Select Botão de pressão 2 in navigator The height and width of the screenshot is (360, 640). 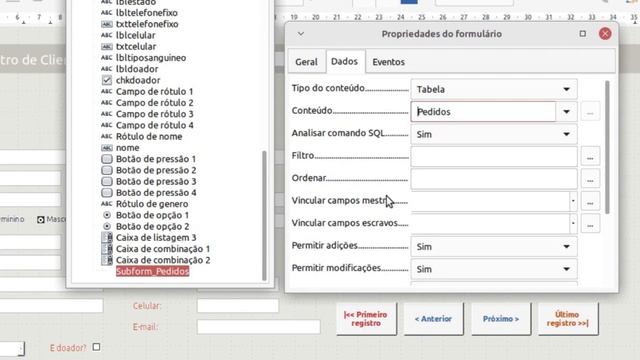tap(149, 170)
